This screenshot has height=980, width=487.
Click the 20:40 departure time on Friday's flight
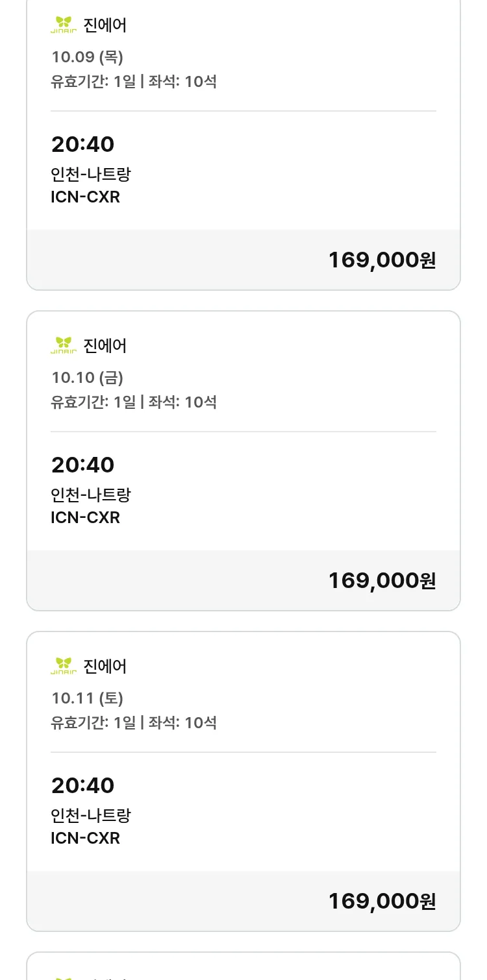[82, 465]
